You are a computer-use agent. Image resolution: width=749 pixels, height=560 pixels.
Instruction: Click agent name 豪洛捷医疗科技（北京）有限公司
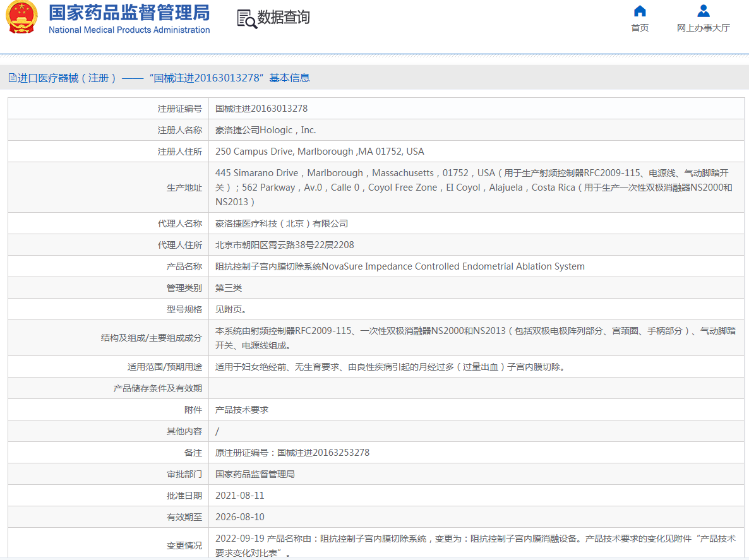[x=282, y=223]
